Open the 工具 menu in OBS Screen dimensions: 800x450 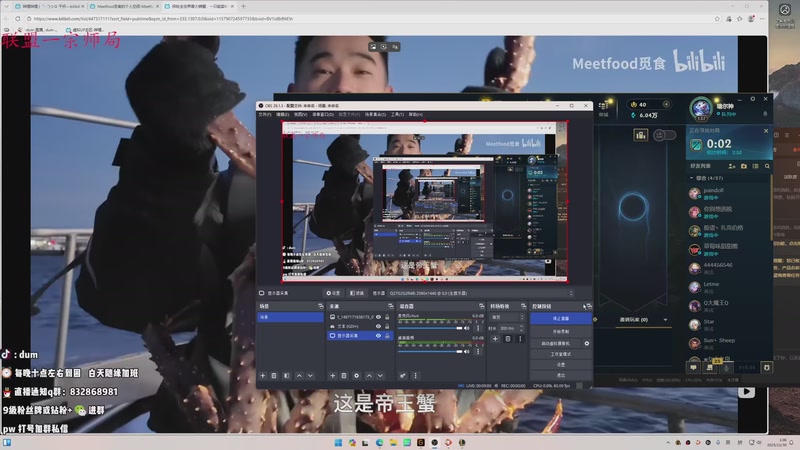398,114
